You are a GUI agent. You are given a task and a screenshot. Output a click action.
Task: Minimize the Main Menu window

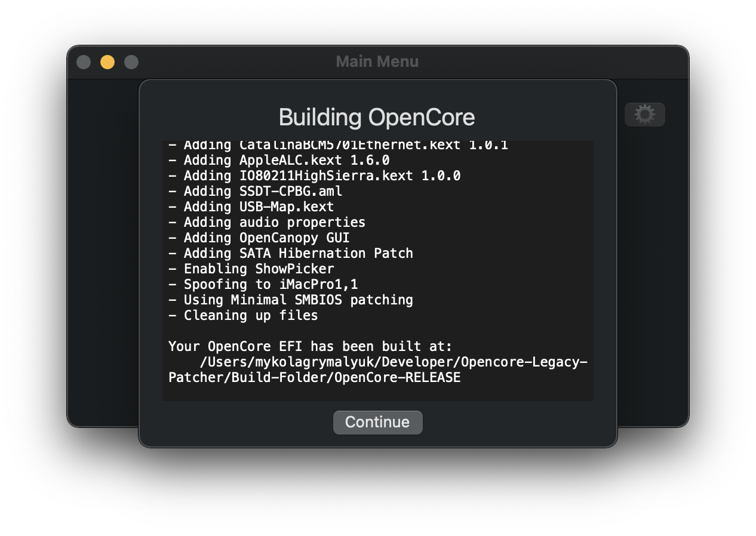[x=107, y=61]
